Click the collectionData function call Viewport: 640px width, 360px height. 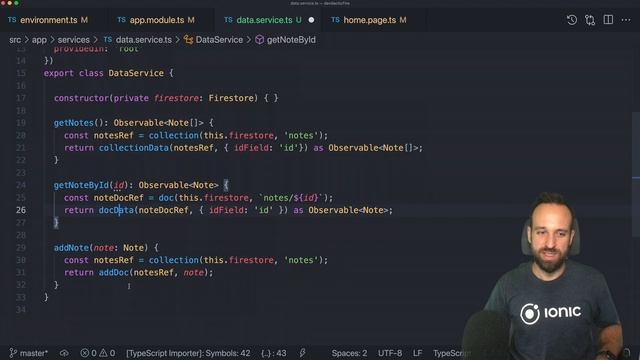[133, 148]
